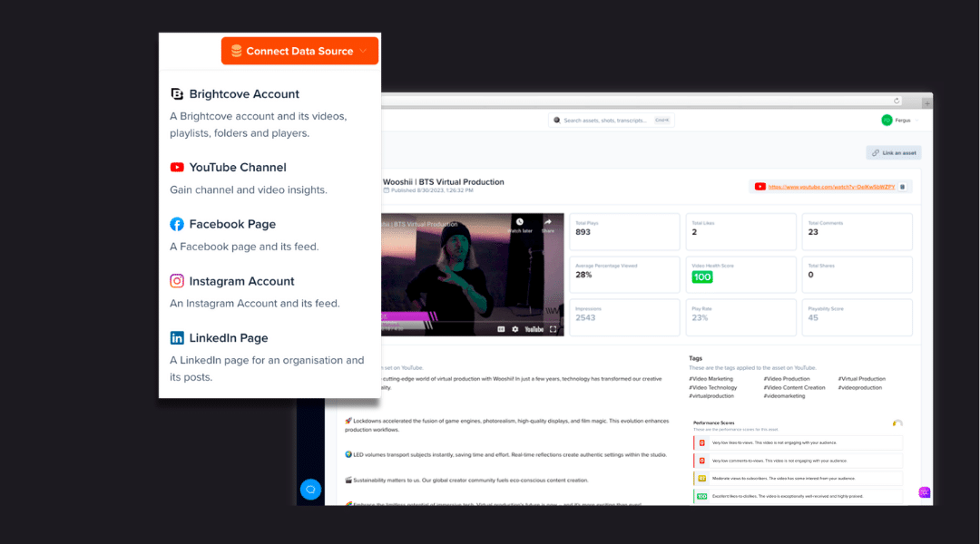Screen dimensions: 980x544
Task: Click the moderate views-to-subscribers score row
Action: pyautogui.click(x=799, y=479)
